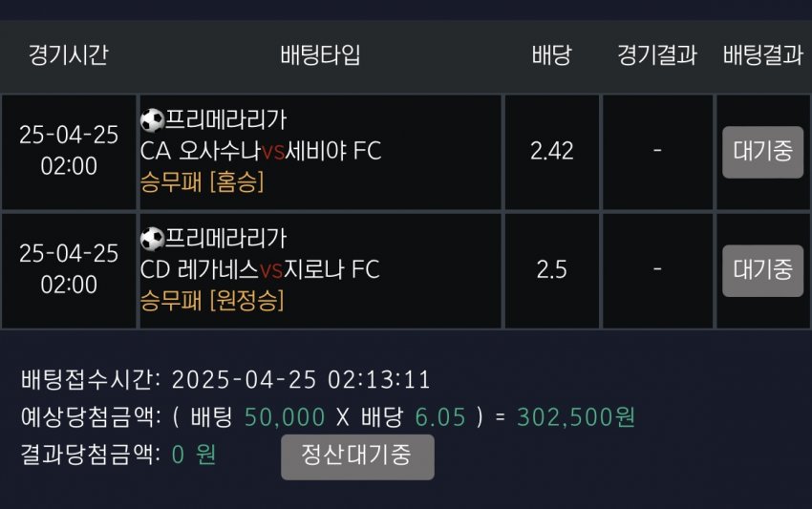Select the 경기결과 column header
The width and height of the screenshot is (812, 509).
(x=657, y=54)
